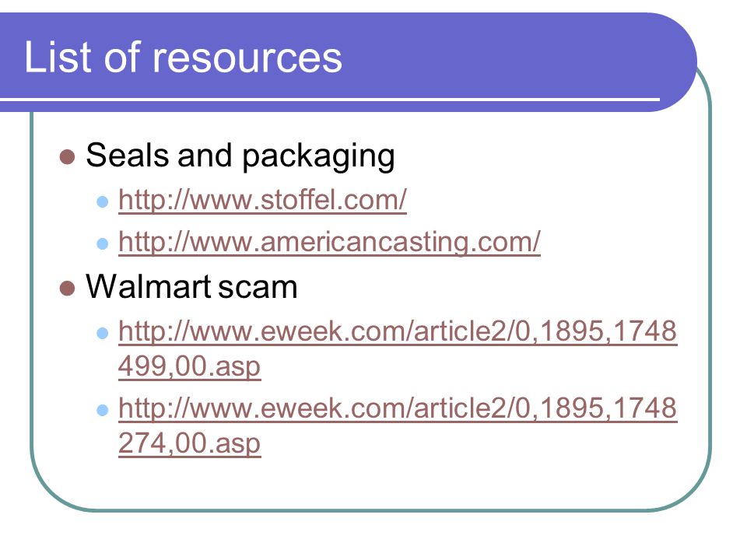
Task: Open the eweek link ending 274,00.asp
Action: coord(398,425)
